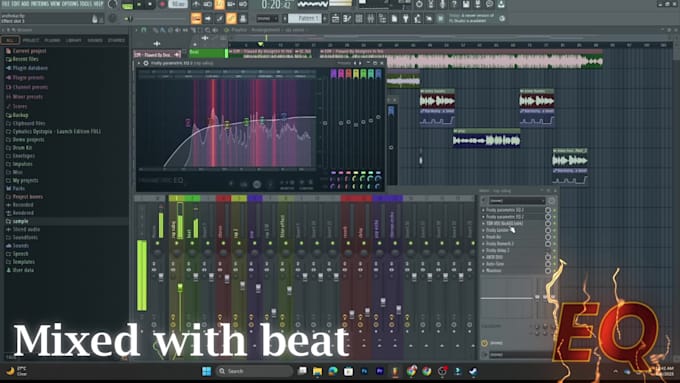Open the PATTERNS menu

[x=41, y=4]
